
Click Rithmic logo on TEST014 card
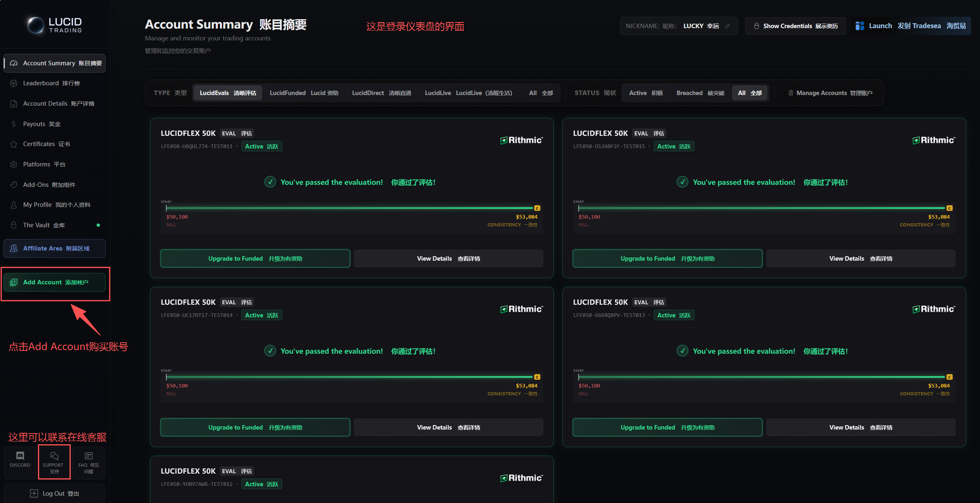click(522, 309)
